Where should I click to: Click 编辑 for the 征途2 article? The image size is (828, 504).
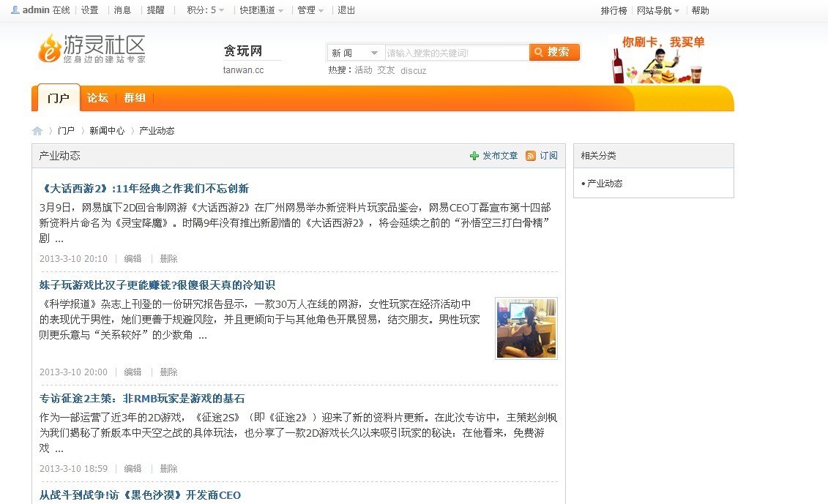(133, 469)
